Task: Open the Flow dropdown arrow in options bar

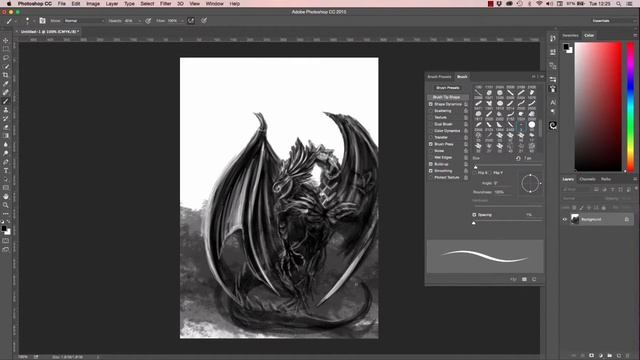Action: click(182, 20)
